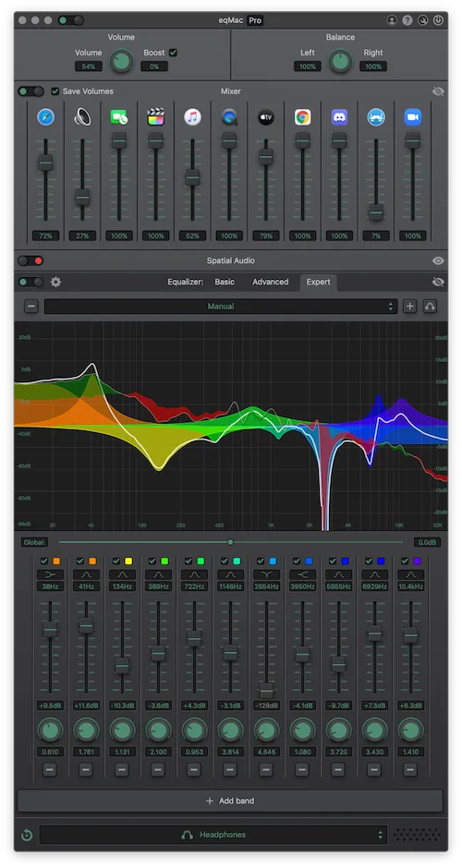Click the system sounds speaker icon in Mixer
Image resolution: width=462 pixels, height=868 pixels.
pyautogui.click(x=82, y=116)
